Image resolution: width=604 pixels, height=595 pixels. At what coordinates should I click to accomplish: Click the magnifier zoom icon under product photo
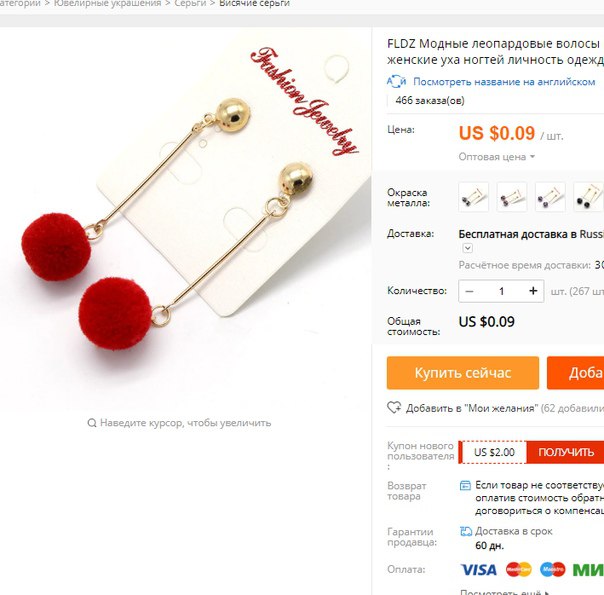(92, 423)
